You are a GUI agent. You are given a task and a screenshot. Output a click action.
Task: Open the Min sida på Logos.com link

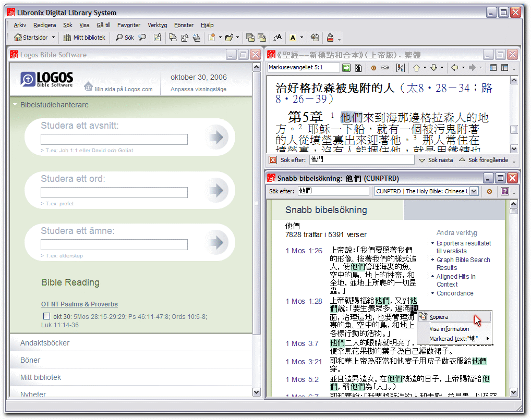point(124,89)
